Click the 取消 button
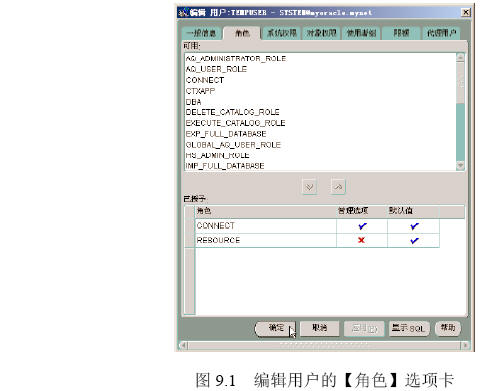This screenshot has width=482, height=391. pos(319,328)
